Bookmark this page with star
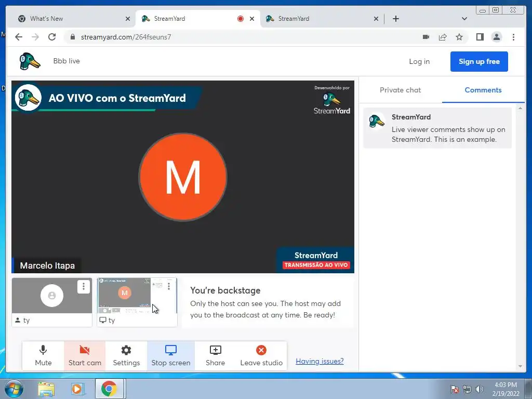 point(459,37)
